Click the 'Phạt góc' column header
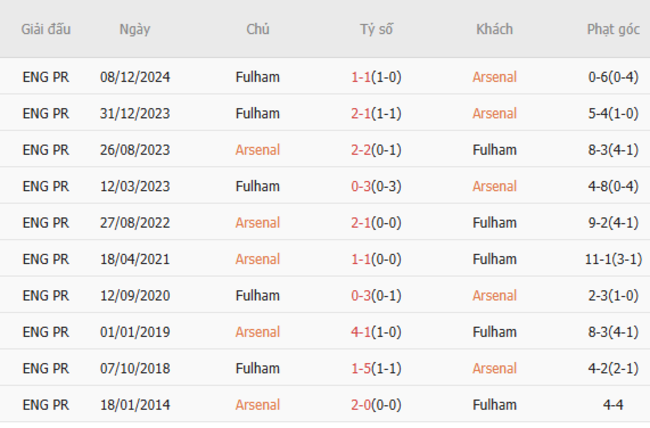 click(614, 29)
